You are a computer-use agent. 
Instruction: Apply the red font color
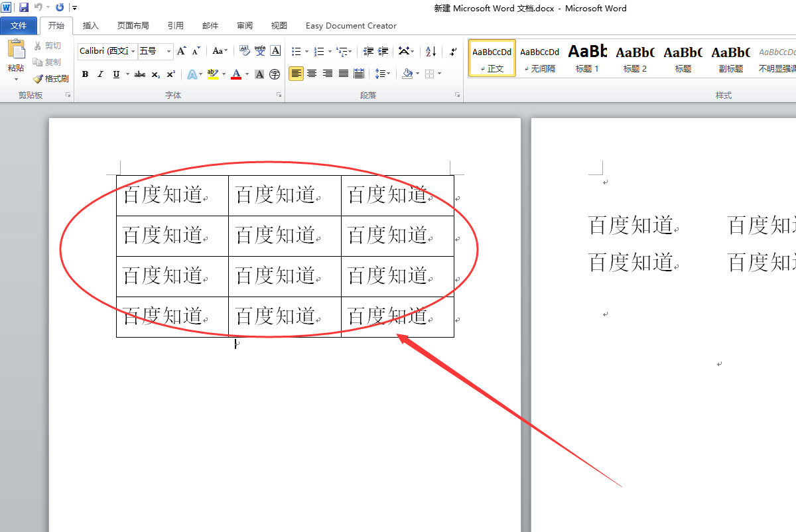[236, 74]
